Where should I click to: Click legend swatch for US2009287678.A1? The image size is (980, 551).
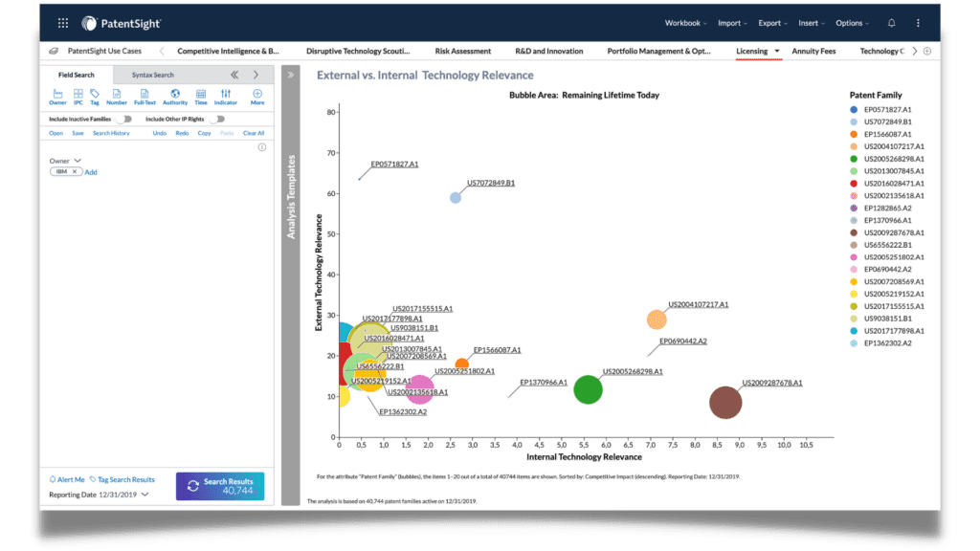pos(854,232)
